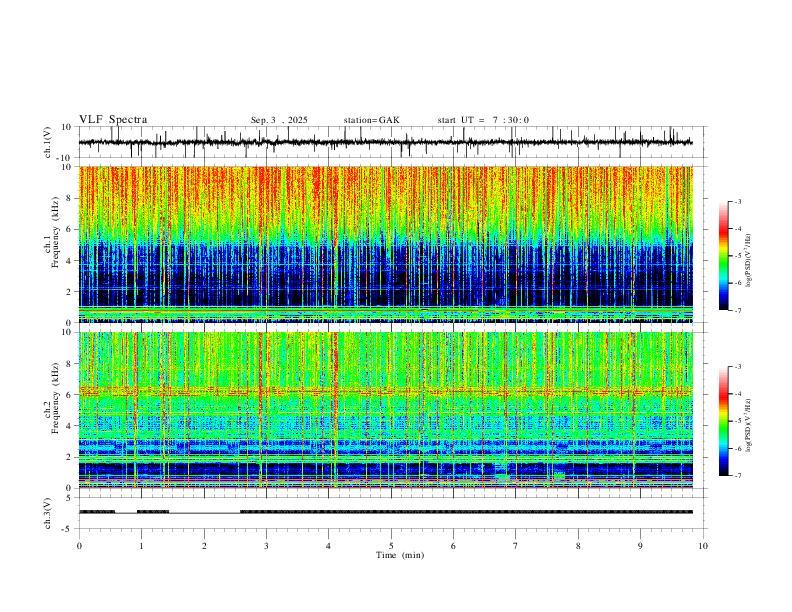This screenshot has height=612, width=792.
Task: Click the "Time (min)" axis title
Action: [400, 555]
